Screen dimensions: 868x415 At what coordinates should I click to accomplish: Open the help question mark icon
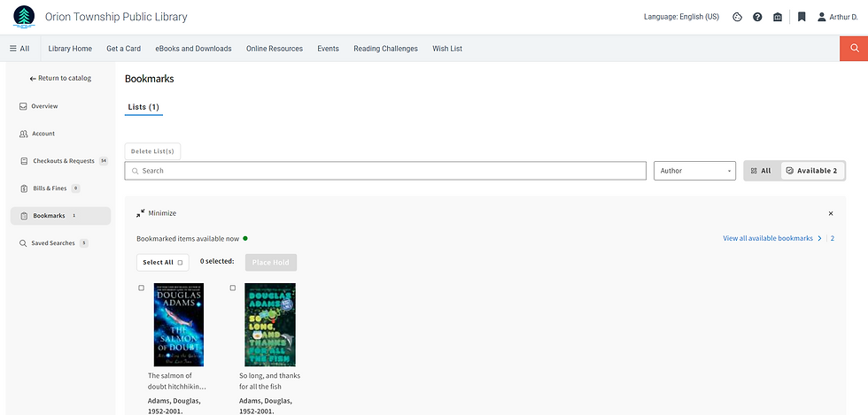pos(757,17)
